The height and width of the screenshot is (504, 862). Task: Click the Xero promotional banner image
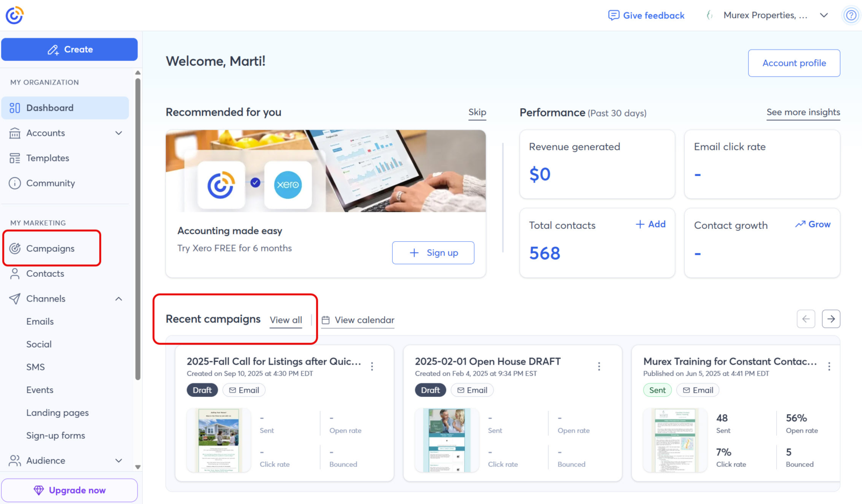326,171
